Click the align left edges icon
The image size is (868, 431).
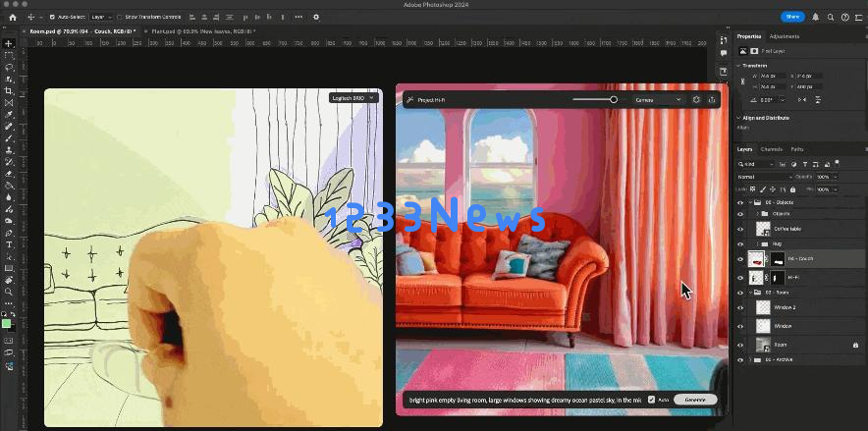coord(192,17)
